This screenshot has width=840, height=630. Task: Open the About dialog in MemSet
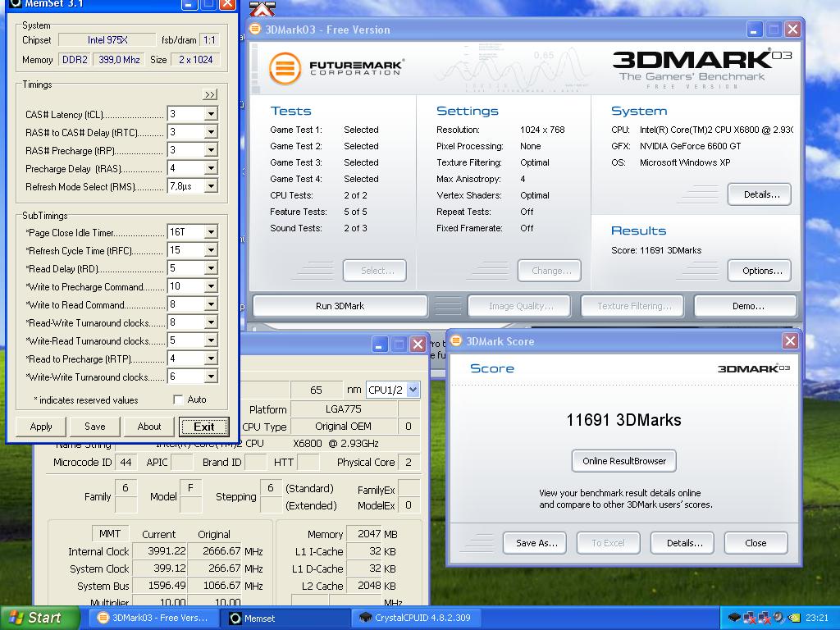click(x=149, y=427)
